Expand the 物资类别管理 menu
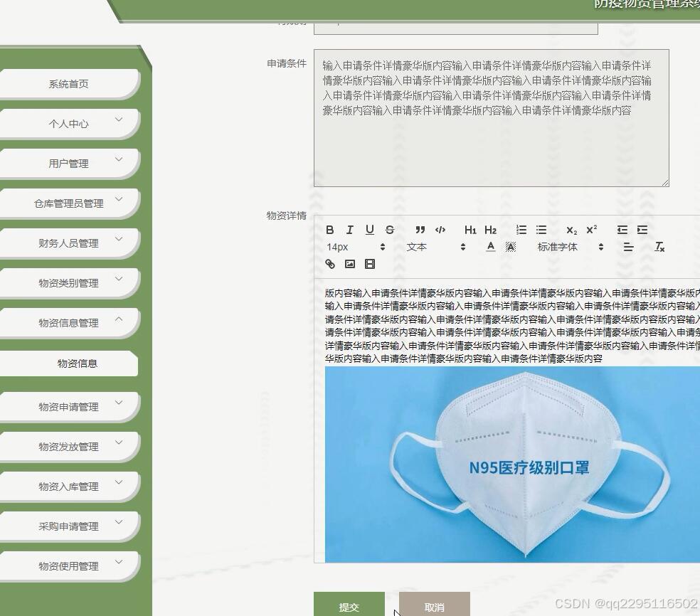Viewport: 700px width, 616px height. [x=68, y=283]
